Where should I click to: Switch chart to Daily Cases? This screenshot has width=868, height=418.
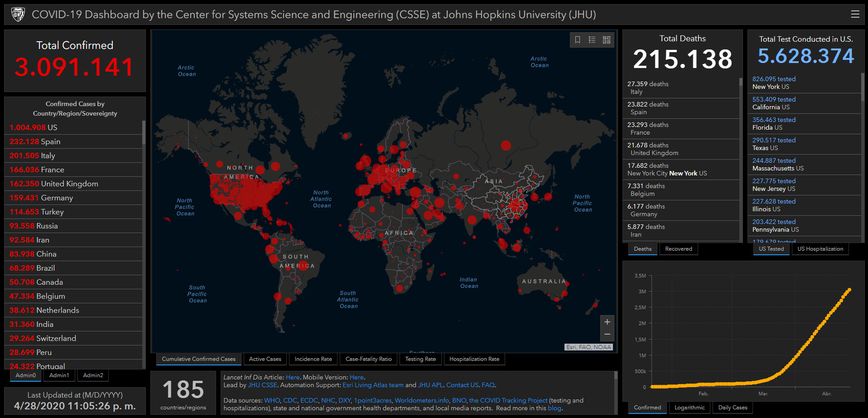(733, 408)
